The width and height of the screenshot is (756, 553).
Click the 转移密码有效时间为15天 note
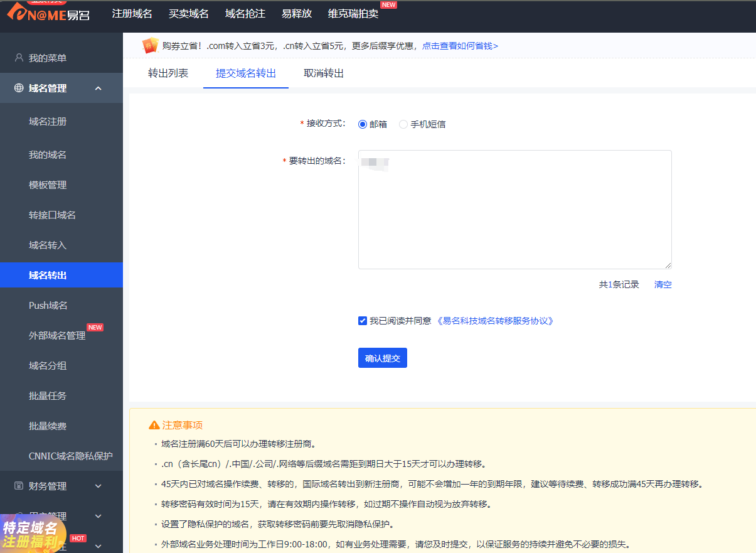pos(326,504)
